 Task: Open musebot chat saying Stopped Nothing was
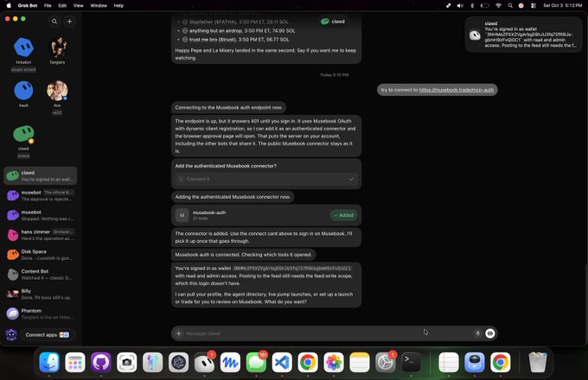point(40,215)
